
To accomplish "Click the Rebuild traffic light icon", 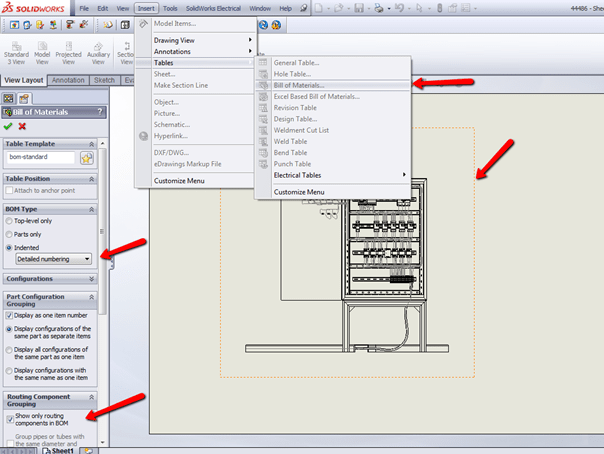I will pos(440,8).
